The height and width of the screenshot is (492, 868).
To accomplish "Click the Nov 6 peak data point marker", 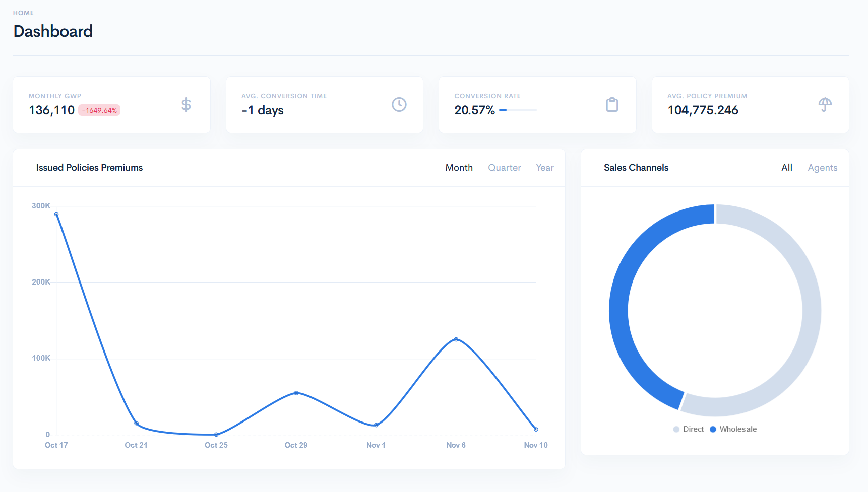I will (x=456, y=339).
